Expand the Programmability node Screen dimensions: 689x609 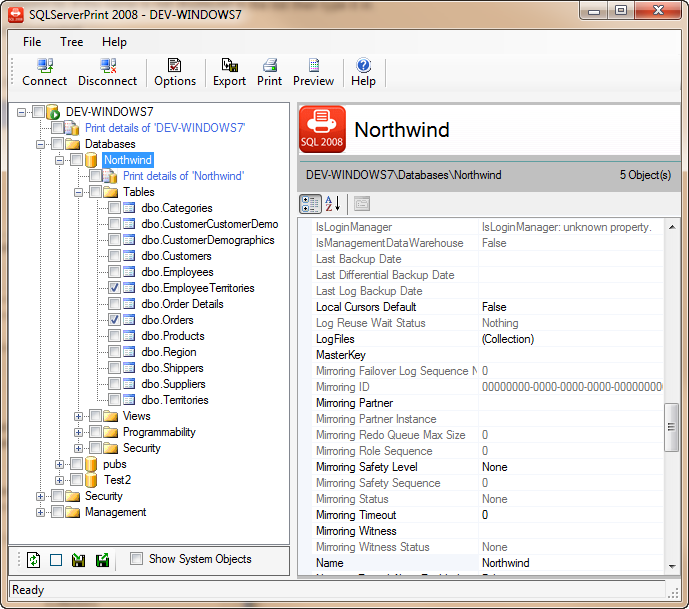click(79, 432)
